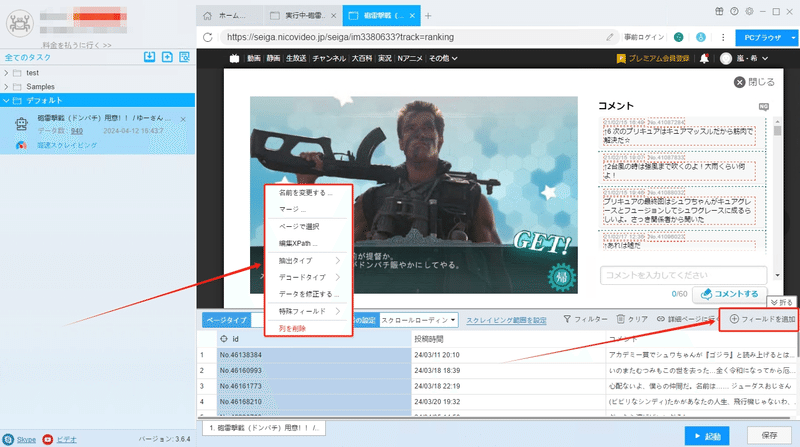The width and height of the screenshot is (800, 447).
Task: Open スクロールローディン combo box
Action: [x=418, y=320]
